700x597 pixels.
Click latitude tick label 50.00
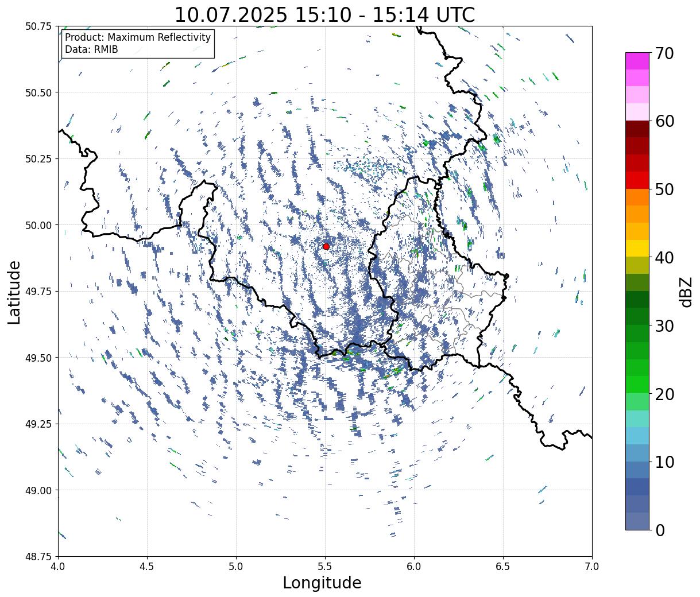click(x=38, y=225)
